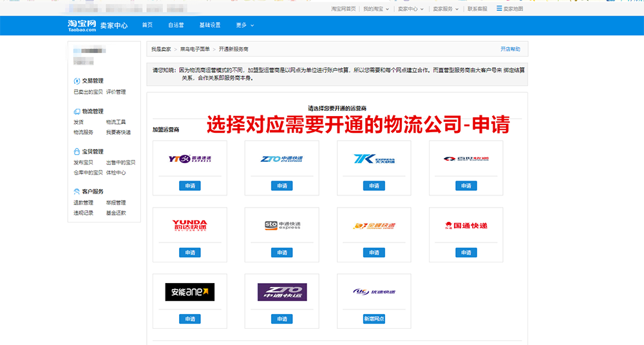This screenshot has height=345, width=644.
Task: Apply for purple ZTO 中通快运 service
Action: pos(282,319)
